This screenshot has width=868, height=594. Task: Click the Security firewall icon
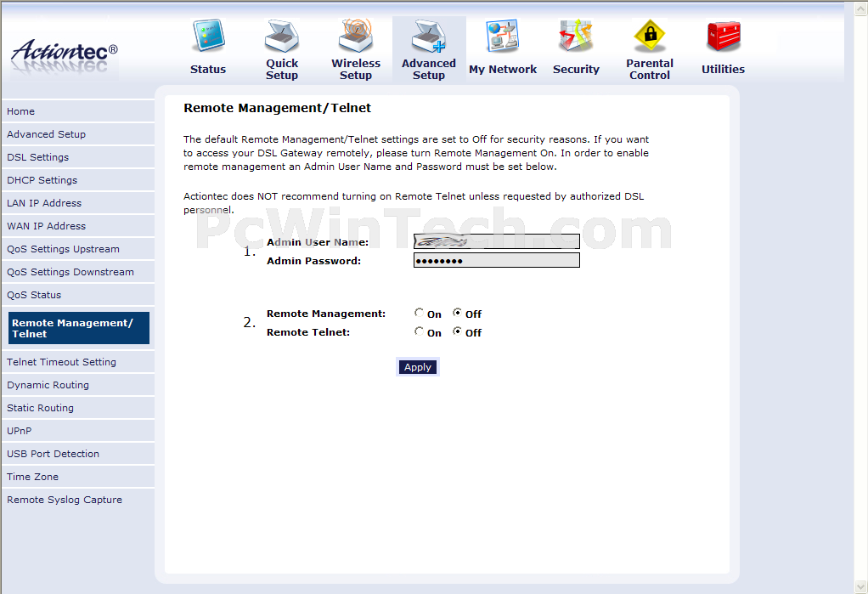point(576,36)
